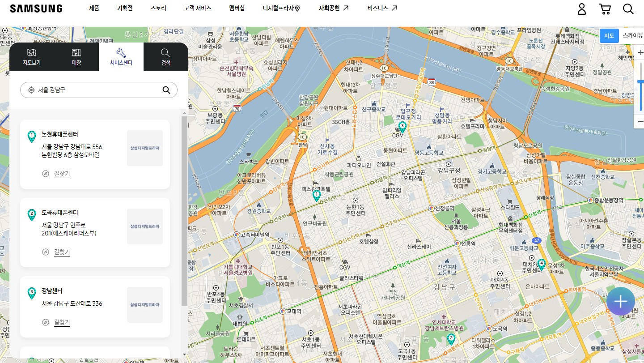The width and height of the screenshot is (644, 363).
Task: Select map marker 1 near 논현역
Action: point(317,196)
